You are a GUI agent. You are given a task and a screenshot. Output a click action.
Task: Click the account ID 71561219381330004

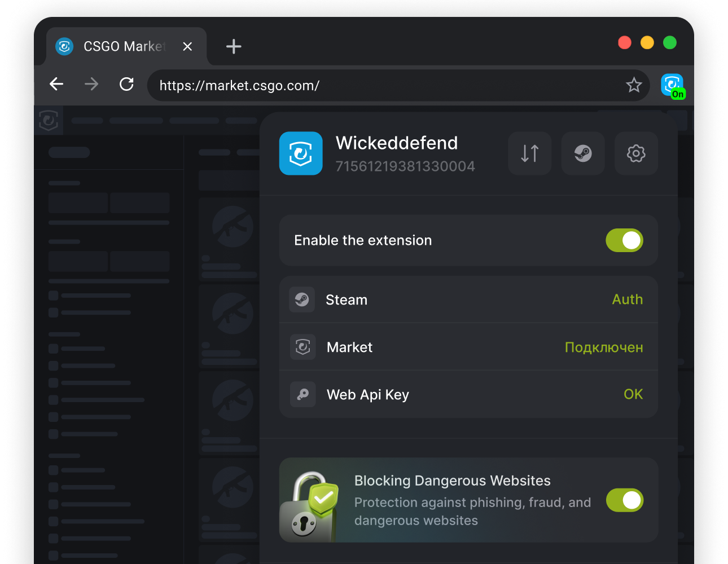click(x=405, y=166)
